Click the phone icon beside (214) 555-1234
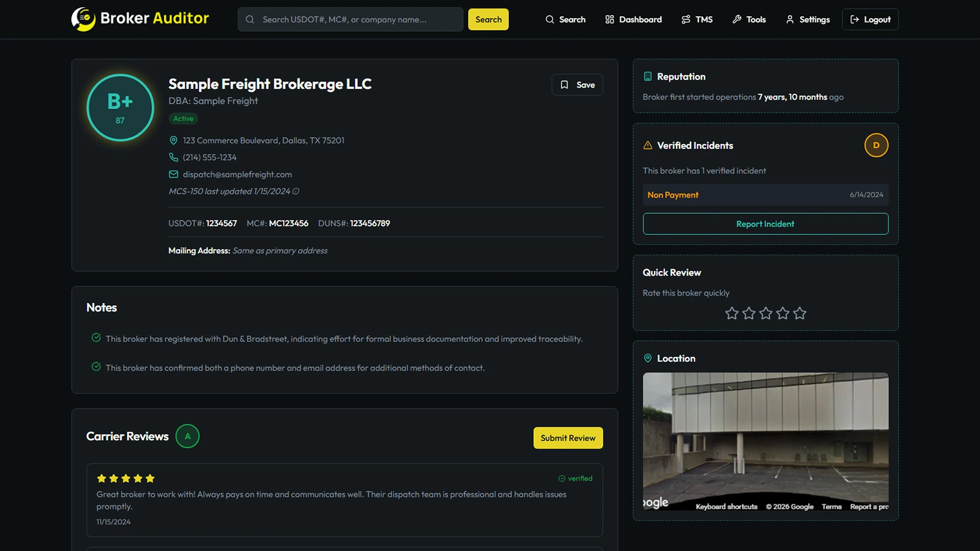Viewport: 980px width, 551px height. (174, 157)
